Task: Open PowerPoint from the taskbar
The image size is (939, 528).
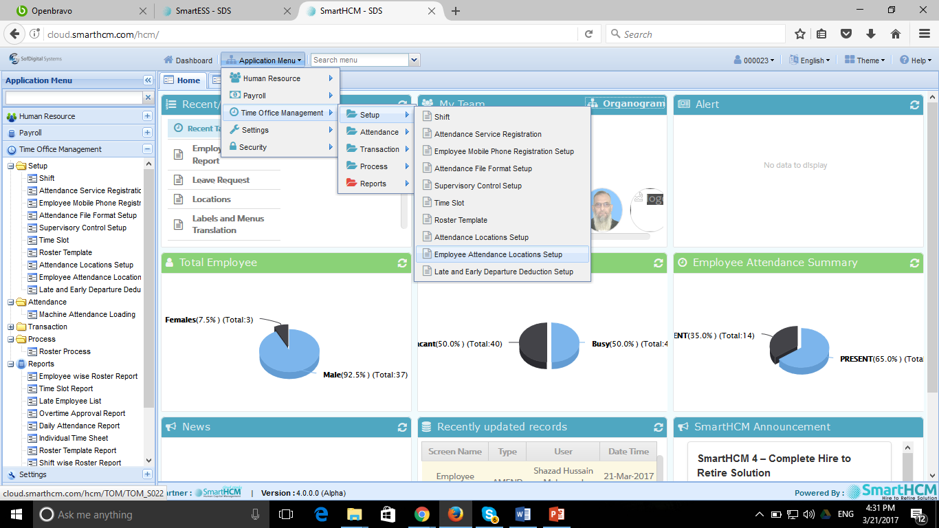Action: tap(556, 514)
